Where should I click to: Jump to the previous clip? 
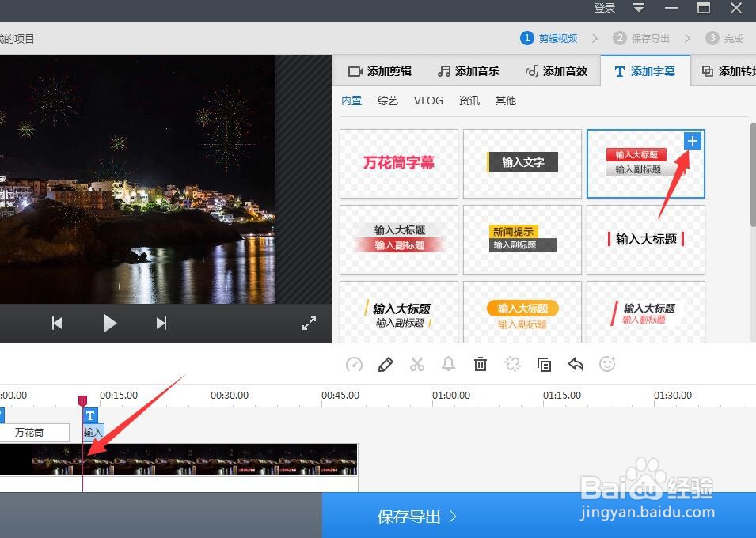point(56,323)
